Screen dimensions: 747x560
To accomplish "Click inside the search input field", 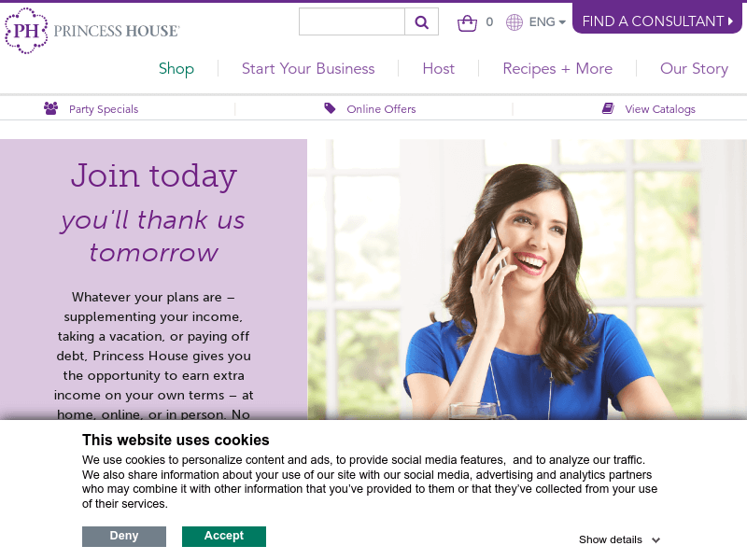I will [352, 21].
